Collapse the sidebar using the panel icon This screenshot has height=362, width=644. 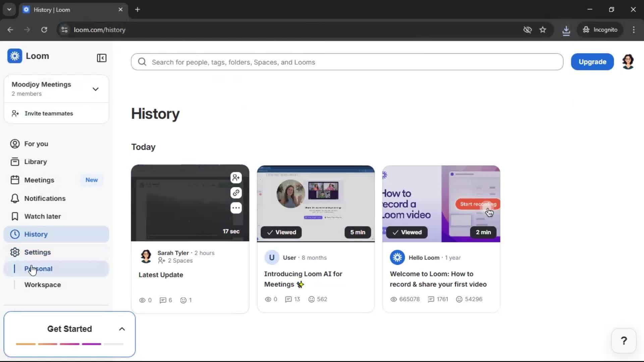point(102,58)
